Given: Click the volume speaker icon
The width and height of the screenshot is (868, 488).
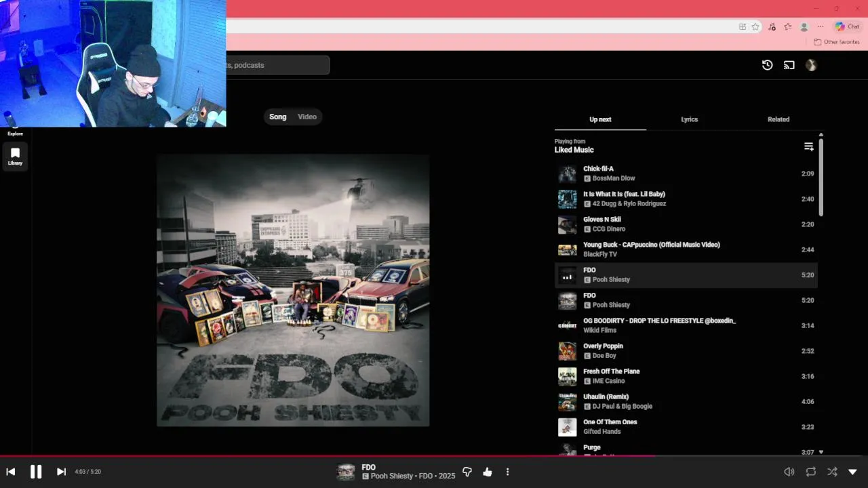Looking at the screenshot, I should [x=789, y=472].
